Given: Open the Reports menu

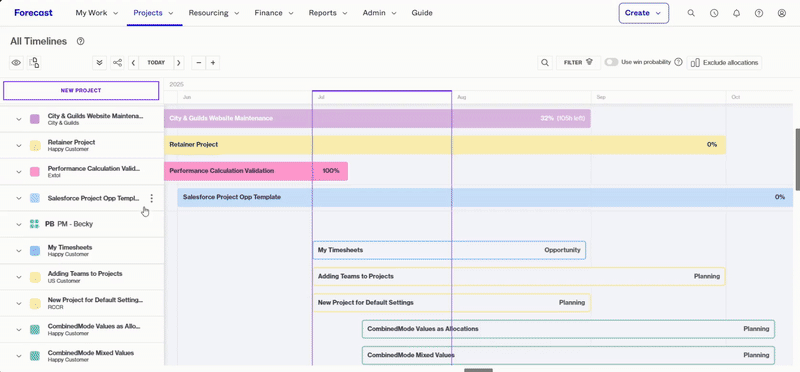Looking at the screenshot, I should pos(328,13).
